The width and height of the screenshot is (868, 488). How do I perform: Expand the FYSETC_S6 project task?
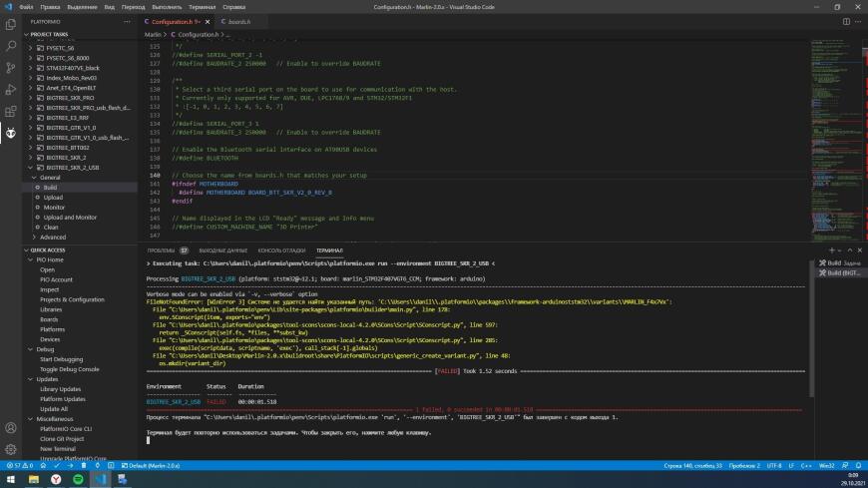[x=31, y=48]
